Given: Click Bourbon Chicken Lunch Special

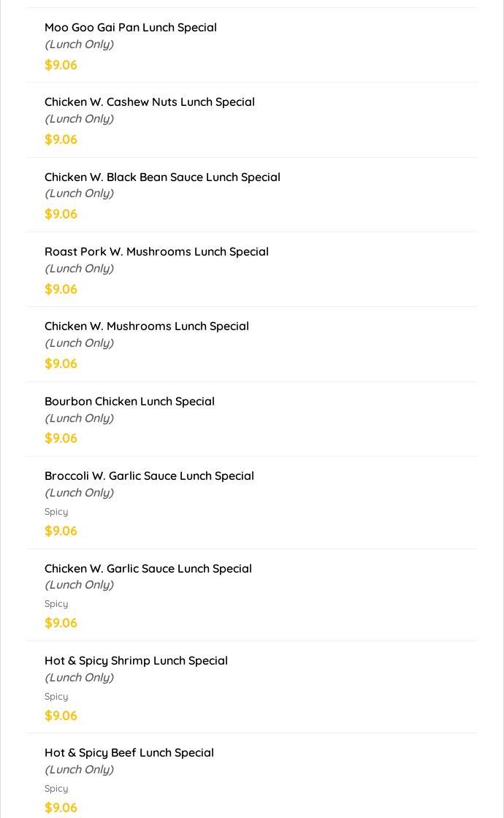Looking at the screenshot, I should [x=252, y=419].
